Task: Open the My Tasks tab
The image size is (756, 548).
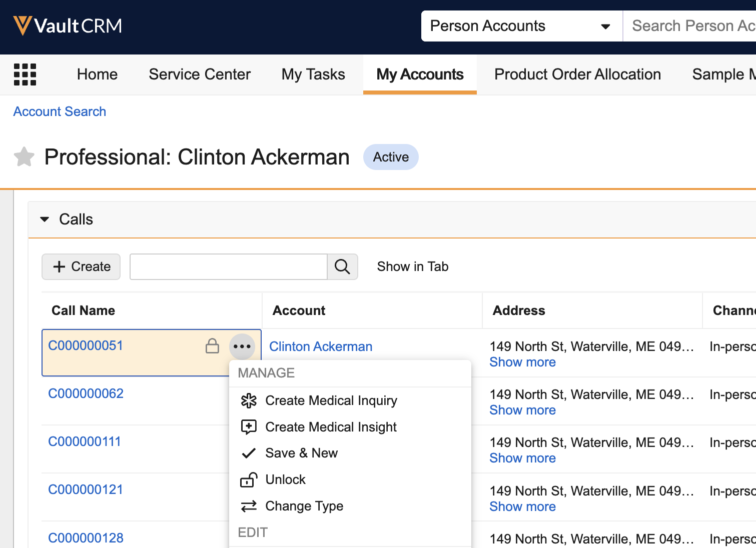Action: tap(313, 74)
